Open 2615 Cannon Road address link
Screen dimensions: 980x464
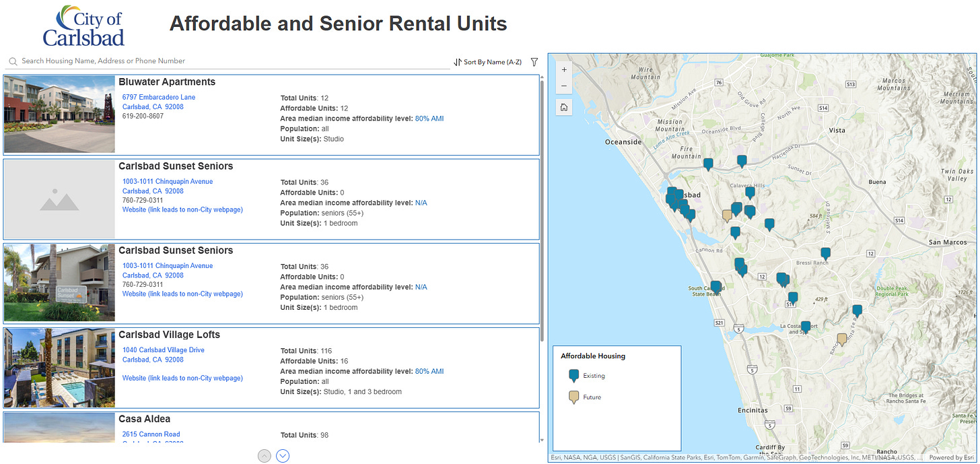151,434
